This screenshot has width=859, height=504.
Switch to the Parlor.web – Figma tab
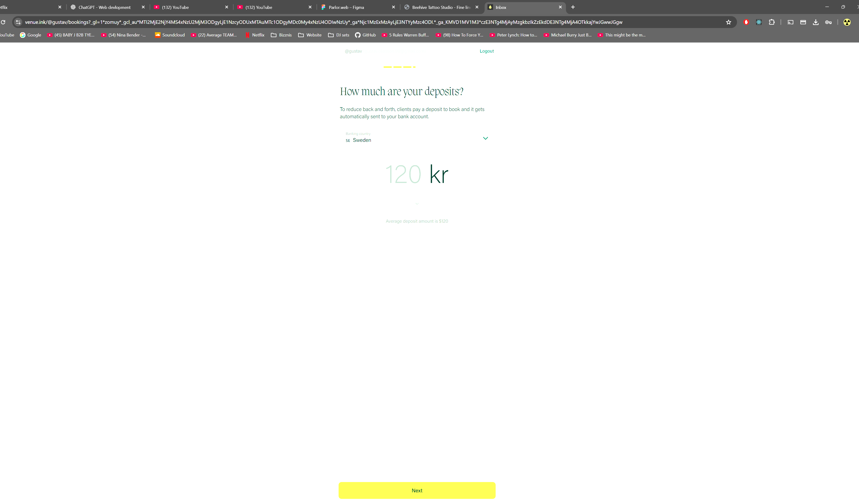[x=346, y=7]
